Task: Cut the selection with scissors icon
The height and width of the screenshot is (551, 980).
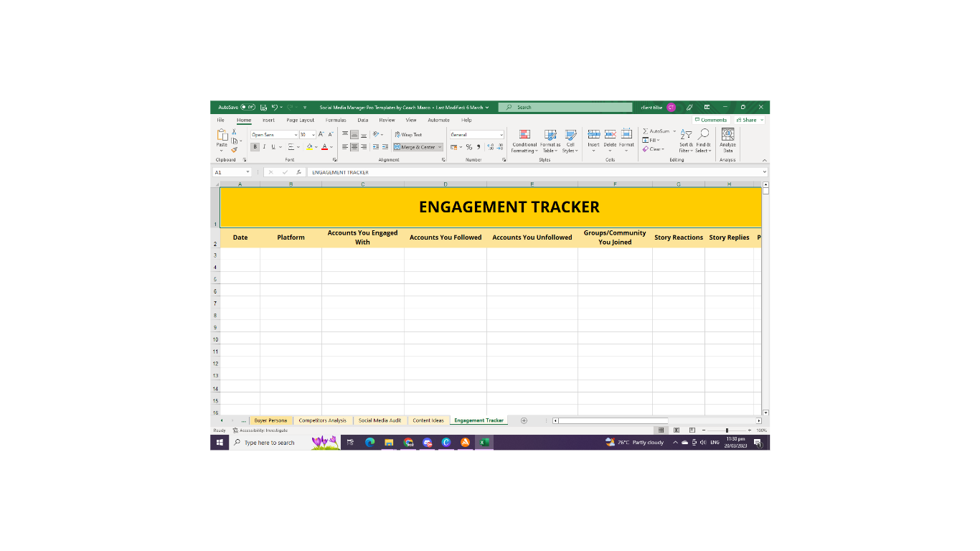Action: [234, 132]
